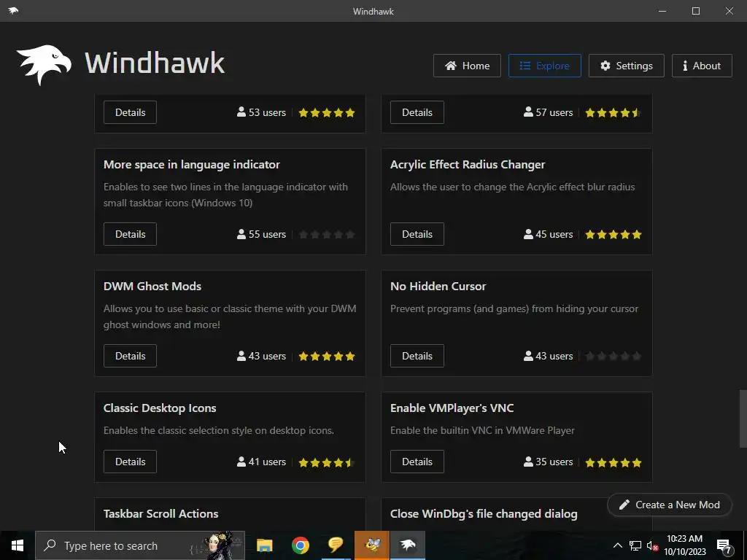This screenshot has width=747, height=560.
Task: Click empty star rating of No Hidden Cursor
Action: [x=613, y=357]
